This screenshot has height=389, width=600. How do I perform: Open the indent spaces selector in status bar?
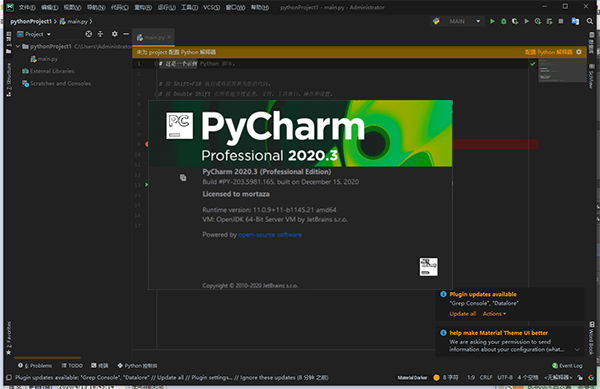click(528, 378)
